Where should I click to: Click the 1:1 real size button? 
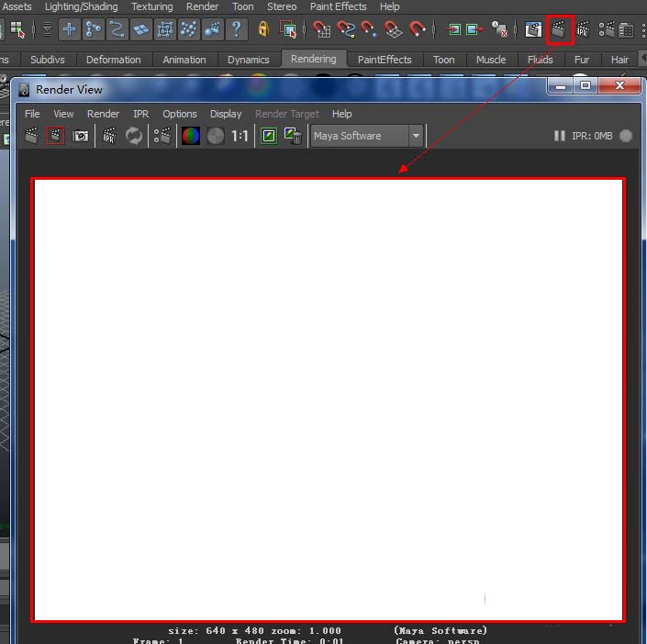240,136
